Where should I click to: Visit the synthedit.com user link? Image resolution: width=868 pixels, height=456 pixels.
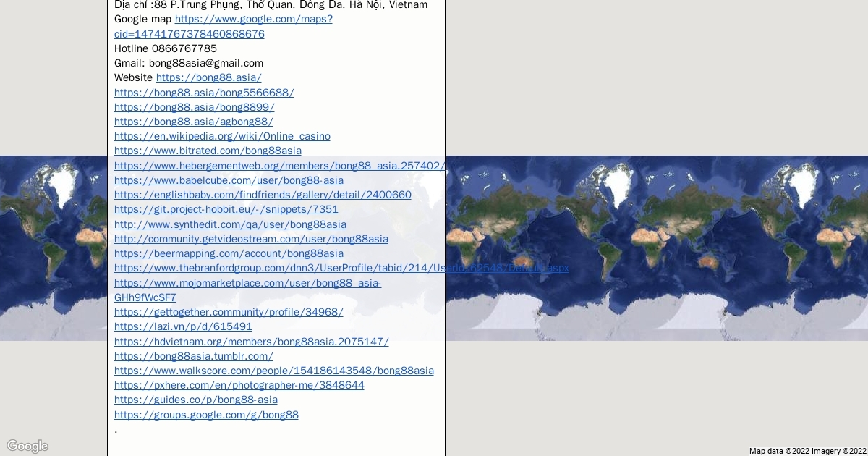coord(230,224)
